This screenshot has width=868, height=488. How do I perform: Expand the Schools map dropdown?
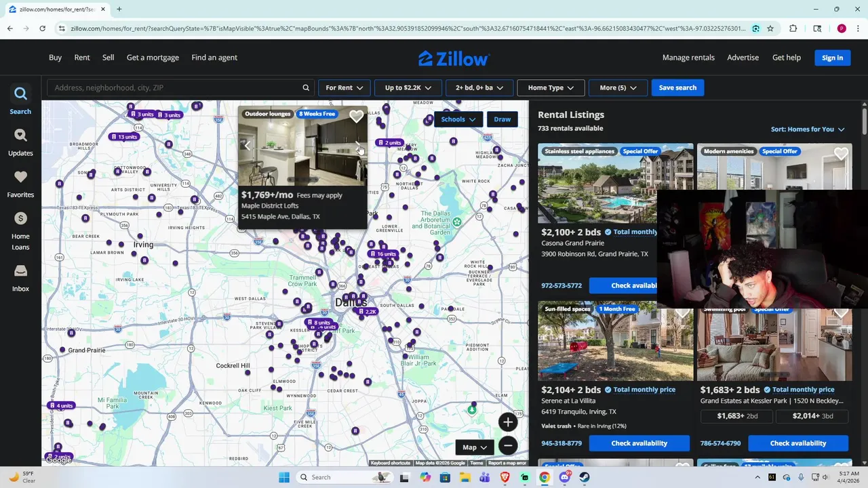(x=458, y=119)
